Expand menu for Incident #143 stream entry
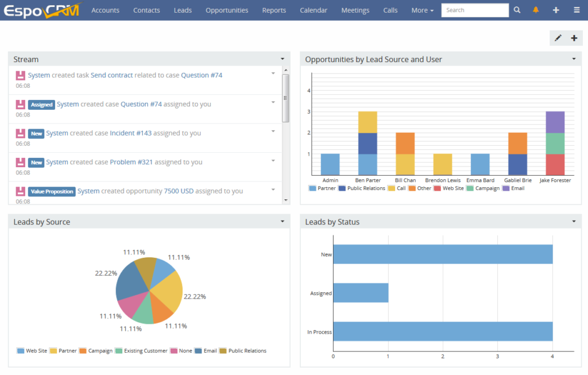The width and height of the screenshot is (588, 375). 273,132
